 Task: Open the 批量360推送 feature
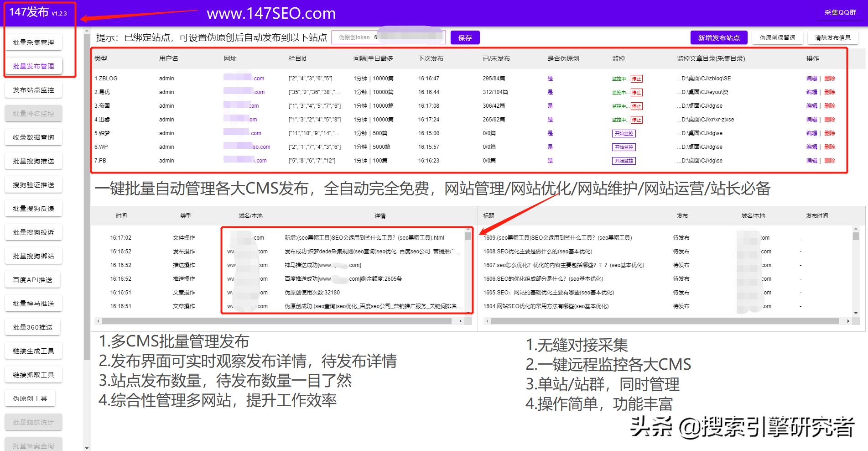[32, 327]
